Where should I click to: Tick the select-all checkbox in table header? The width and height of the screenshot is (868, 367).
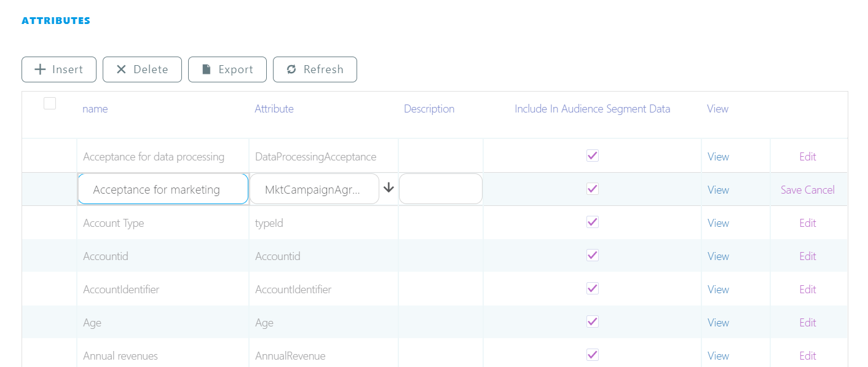[x=50, y=103]
